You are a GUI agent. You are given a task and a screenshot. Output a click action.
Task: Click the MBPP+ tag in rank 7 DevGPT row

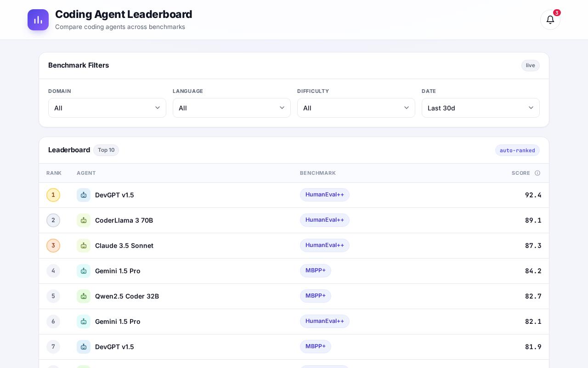click(x=316, y=347)
